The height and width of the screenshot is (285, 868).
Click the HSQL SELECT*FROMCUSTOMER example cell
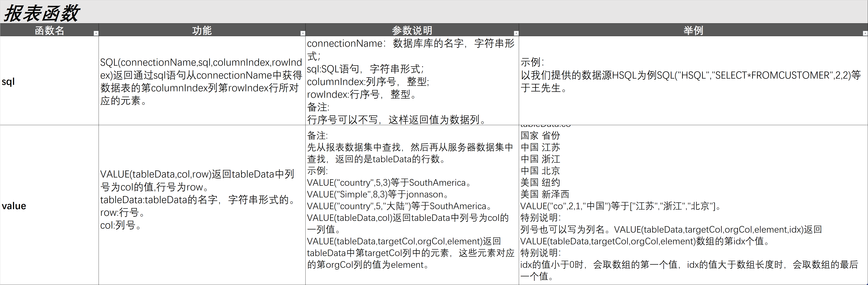point(691,75)
